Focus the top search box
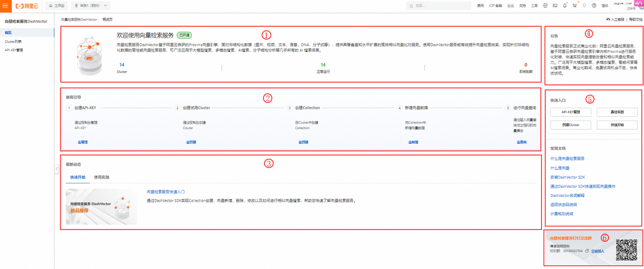Image resolution: width=644 pixels, height=269 pixels. point(438,6)
